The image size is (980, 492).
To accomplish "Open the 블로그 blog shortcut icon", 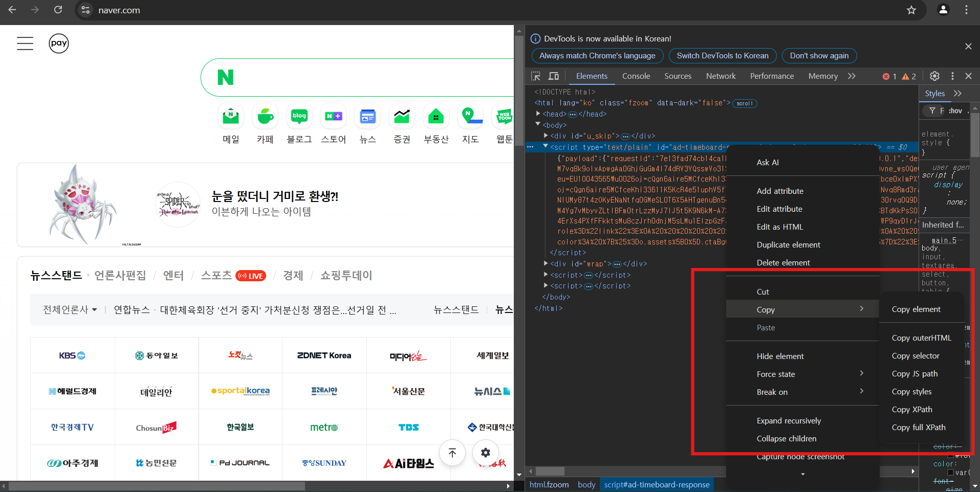I will 299,117.
